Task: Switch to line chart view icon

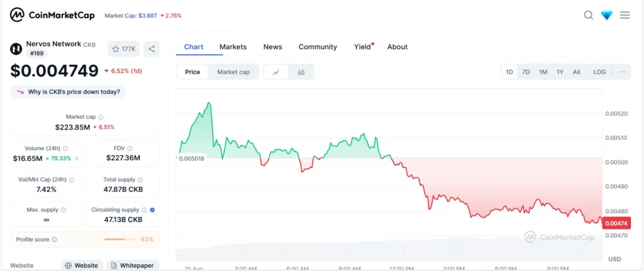Action: coord(276,72)
